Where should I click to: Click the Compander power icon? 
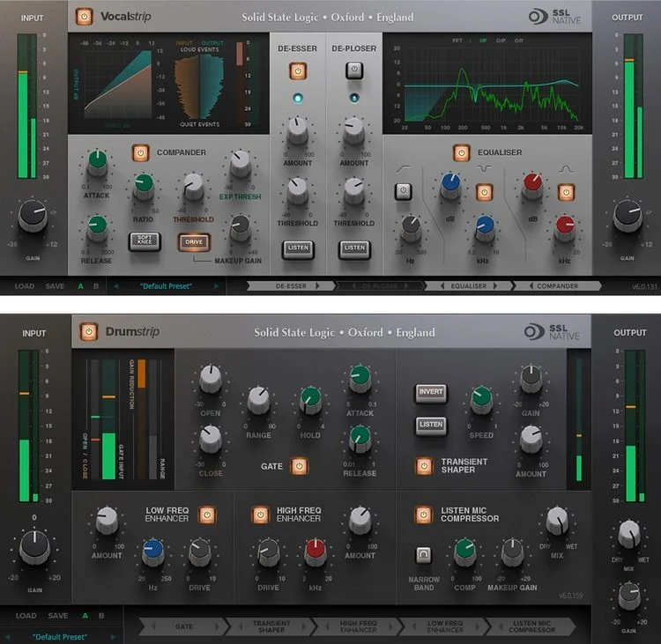(141, 153)
